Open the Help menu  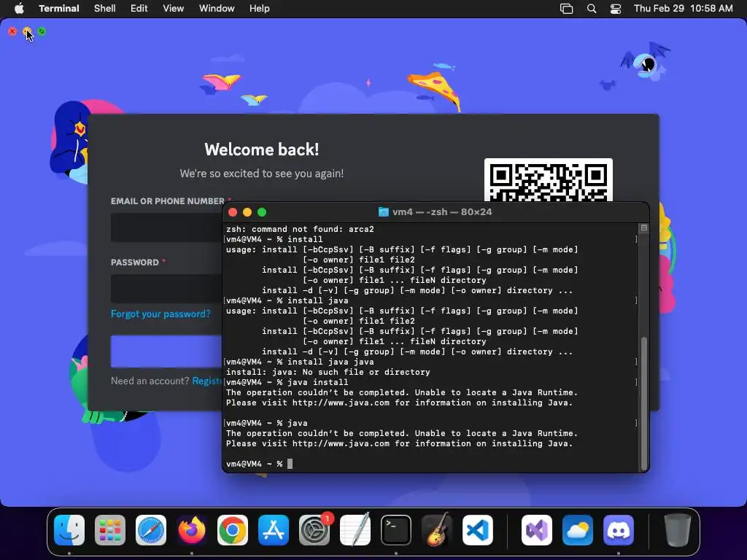pyautogui.click(x=260, y=9)
